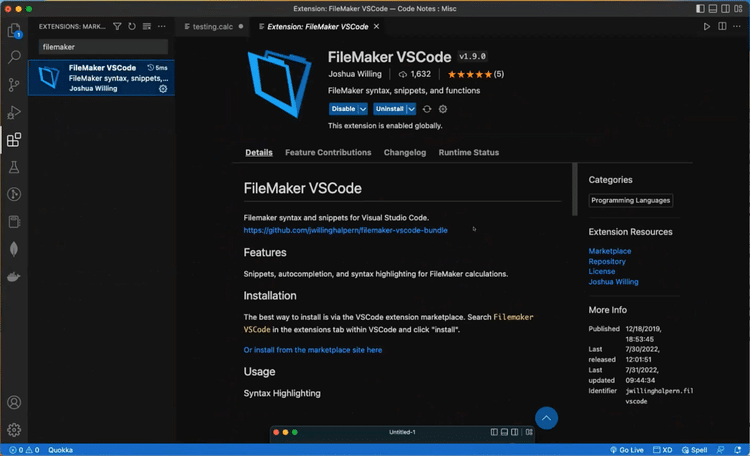Click the XD status bar item
Screen dimensions: 750x456
[x=663, y=450]
